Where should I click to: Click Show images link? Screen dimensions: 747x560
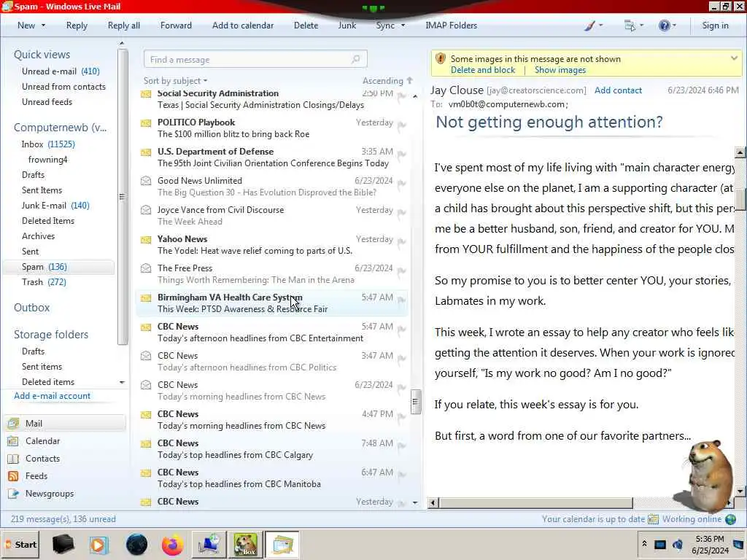tap(560, 70)
